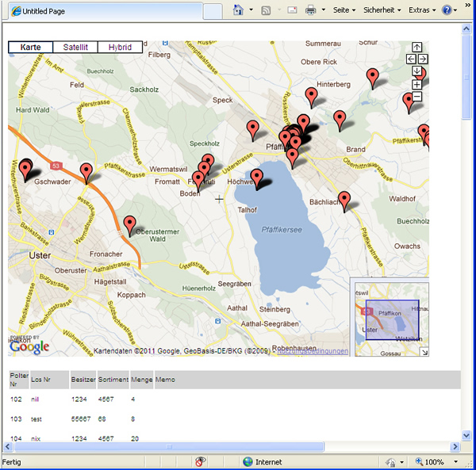Viewport: 476px width, 470px height.
Task: Open a new blank tab
Action: pos(213,12)
